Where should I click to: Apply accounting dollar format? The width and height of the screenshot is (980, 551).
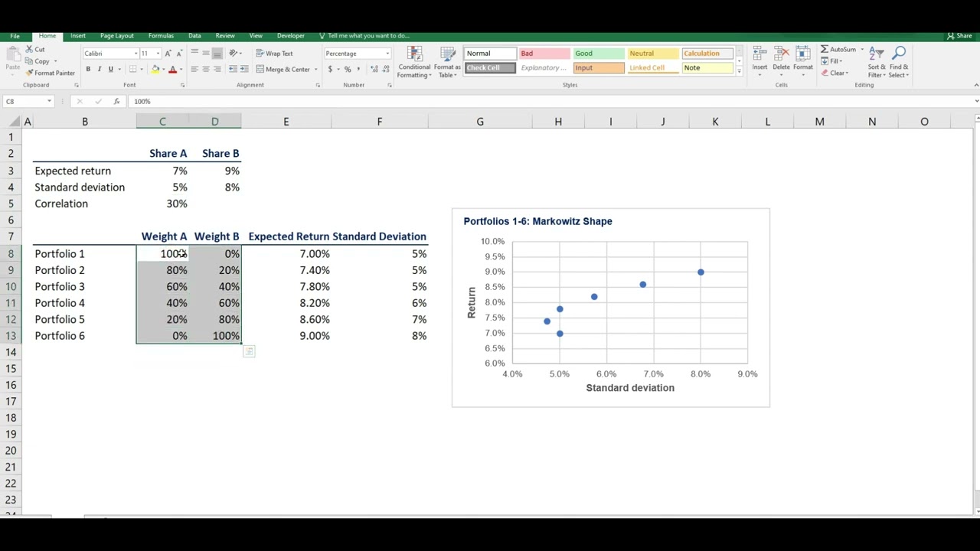(331, 70)
